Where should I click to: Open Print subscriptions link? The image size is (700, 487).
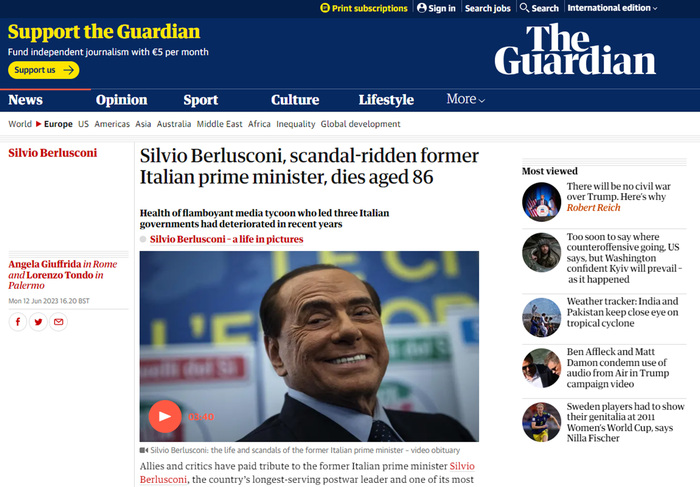[364, 8]
